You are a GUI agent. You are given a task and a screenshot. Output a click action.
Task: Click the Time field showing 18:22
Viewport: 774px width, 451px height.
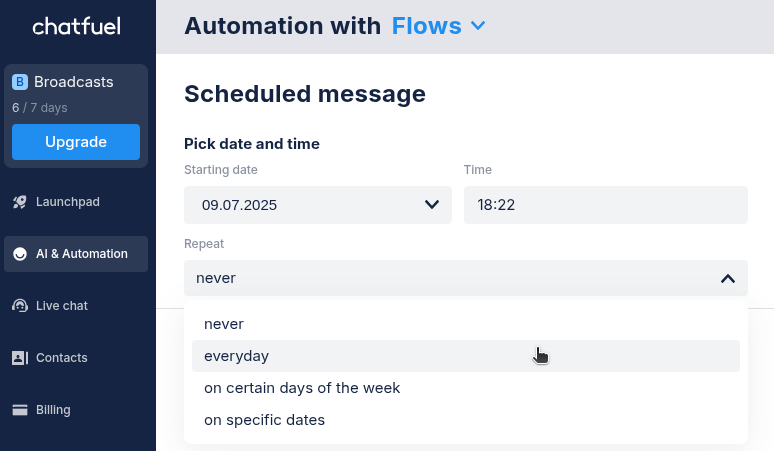coord(606,205)
